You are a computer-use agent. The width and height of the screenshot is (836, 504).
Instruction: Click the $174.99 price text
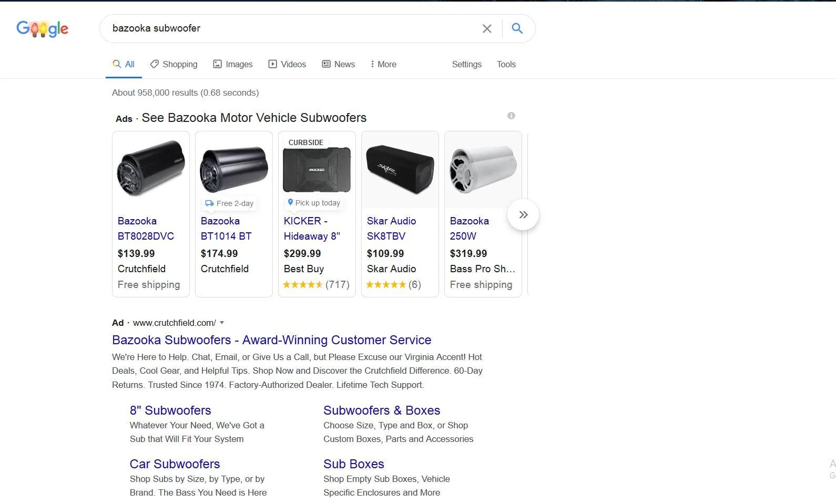coord(219,253)
